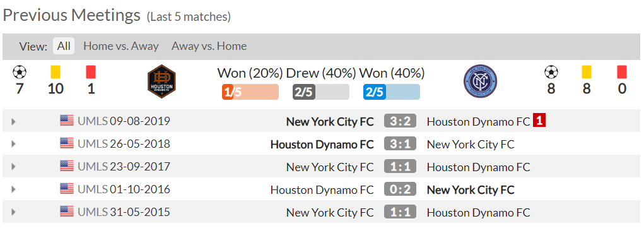Click the US flag on the 26-05-2018 row

click(66, 143)
